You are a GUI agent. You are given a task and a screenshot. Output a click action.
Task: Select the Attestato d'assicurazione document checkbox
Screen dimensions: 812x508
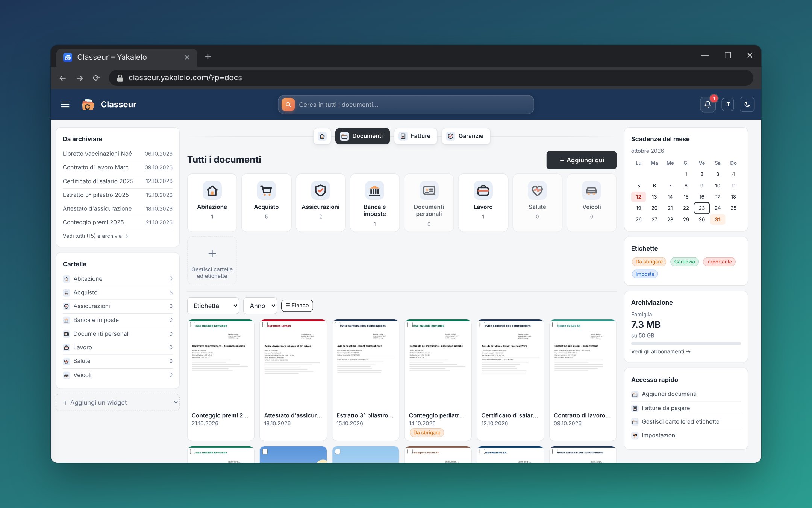pyautogui.click(x=265, y=325)
